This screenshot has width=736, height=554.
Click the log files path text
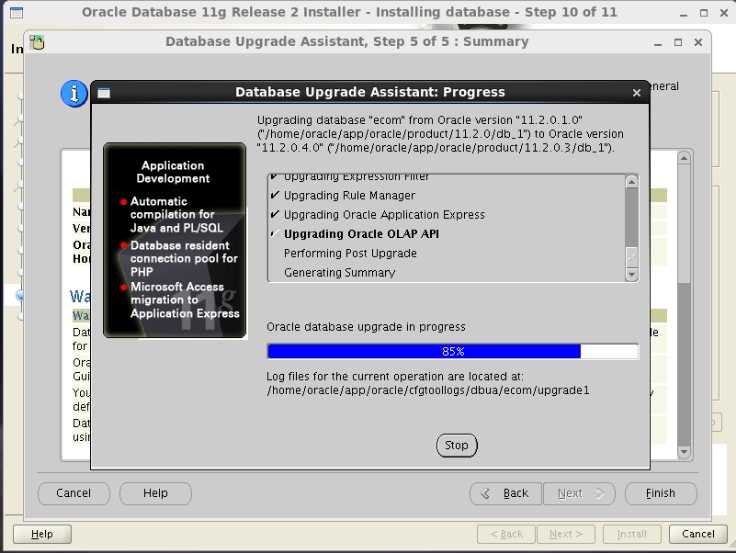coord(428,390)
